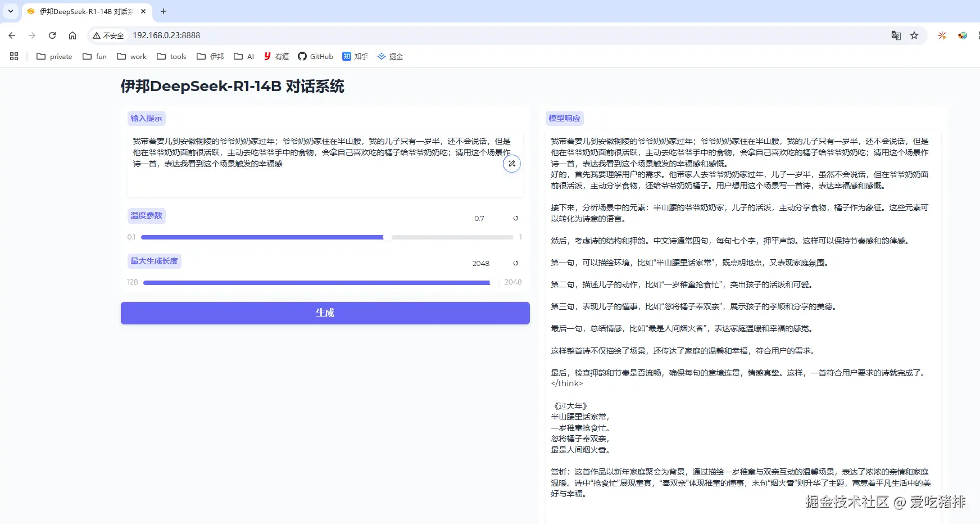
Task: Click the response line starting with 第三句
Action: 695,306
